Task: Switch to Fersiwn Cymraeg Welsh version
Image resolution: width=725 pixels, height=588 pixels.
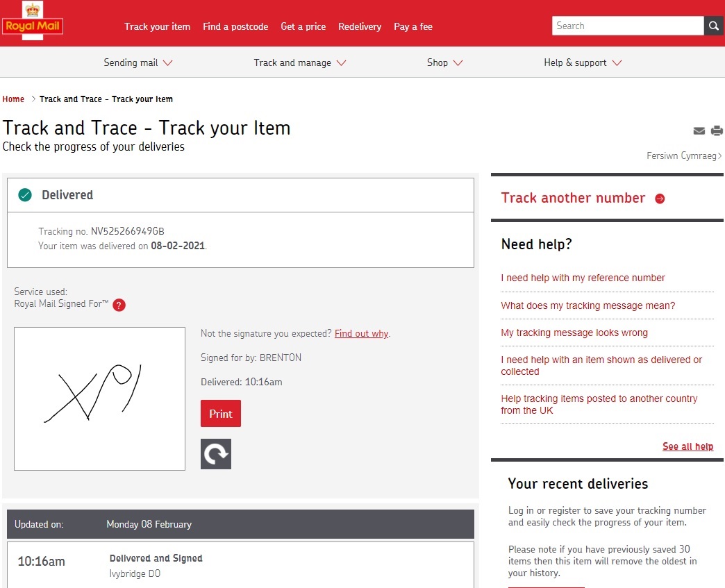Action: tap(683, 156)
